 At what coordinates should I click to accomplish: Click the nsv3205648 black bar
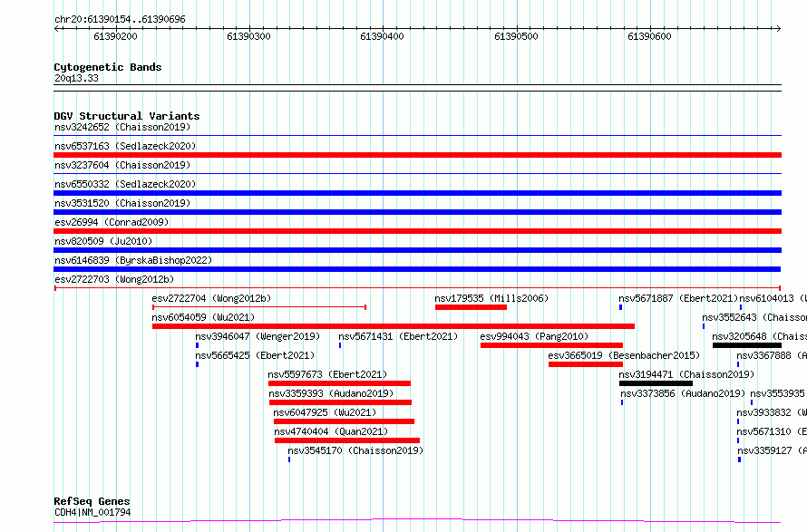747,345
